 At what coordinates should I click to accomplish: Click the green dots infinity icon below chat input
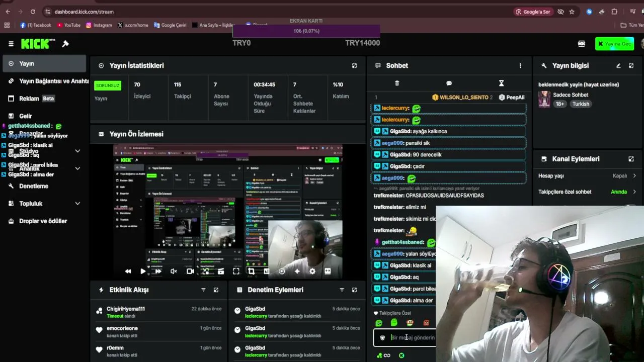(x=383, y=355)
